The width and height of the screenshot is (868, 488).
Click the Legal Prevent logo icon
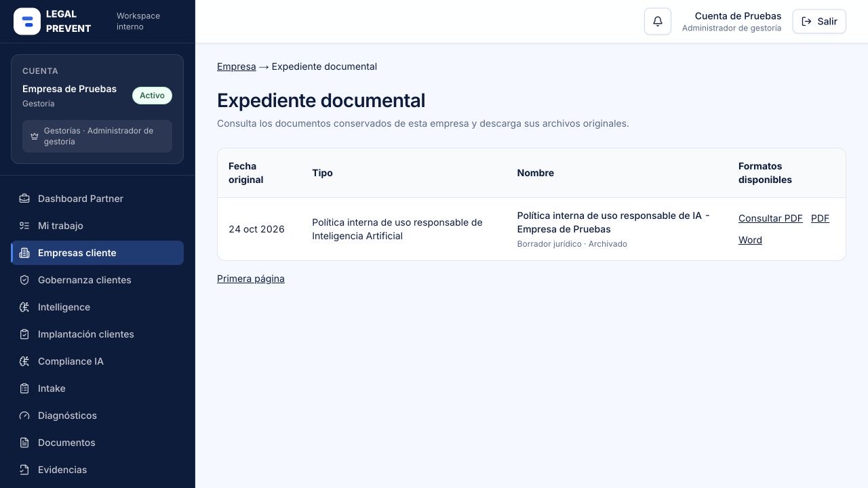tap(27, 22)
